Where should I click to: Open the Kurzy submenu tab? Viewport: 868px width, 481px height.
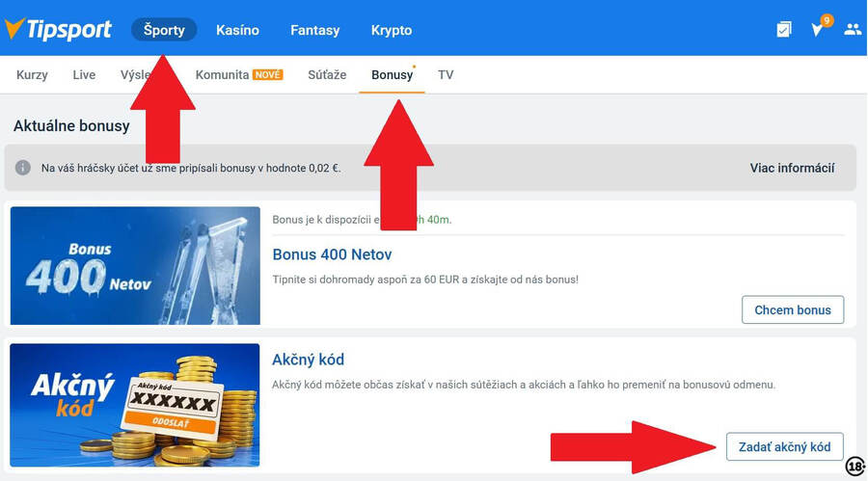pos(32,75)
